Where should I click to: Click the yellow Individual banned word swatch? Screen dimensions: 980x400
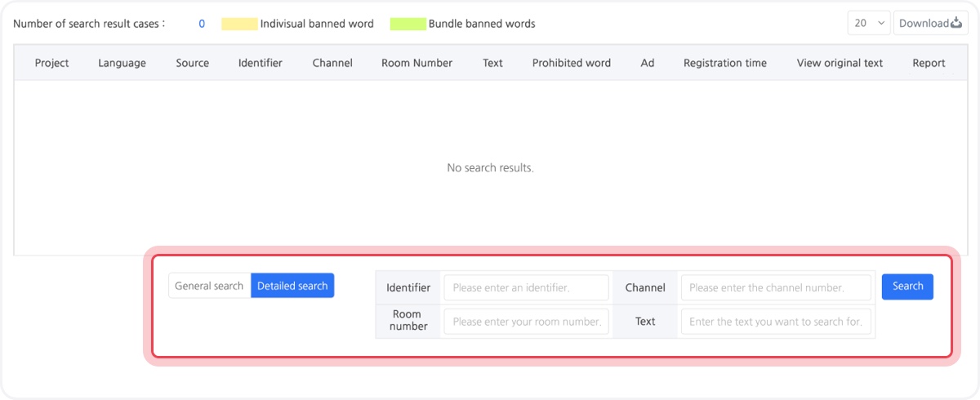tap(239, 24)
